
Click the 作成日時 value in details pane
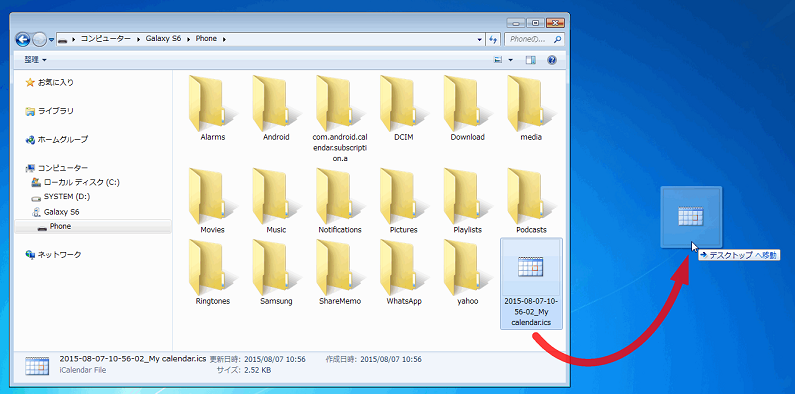click(x=391, y=359)
